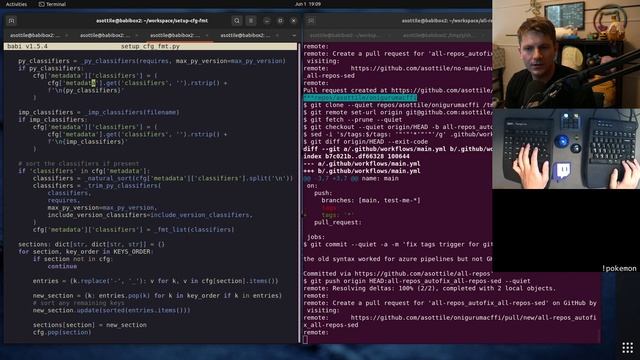Close the fourth asottile@babibox2 tab in left terminal
Screen dimensions: 640x360
point(277,36)
